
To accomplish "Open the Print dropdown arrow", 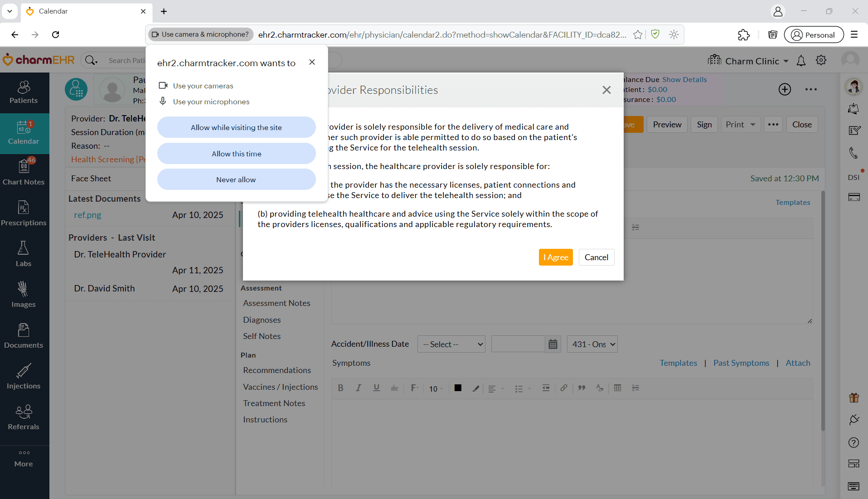I will [753, 125].
